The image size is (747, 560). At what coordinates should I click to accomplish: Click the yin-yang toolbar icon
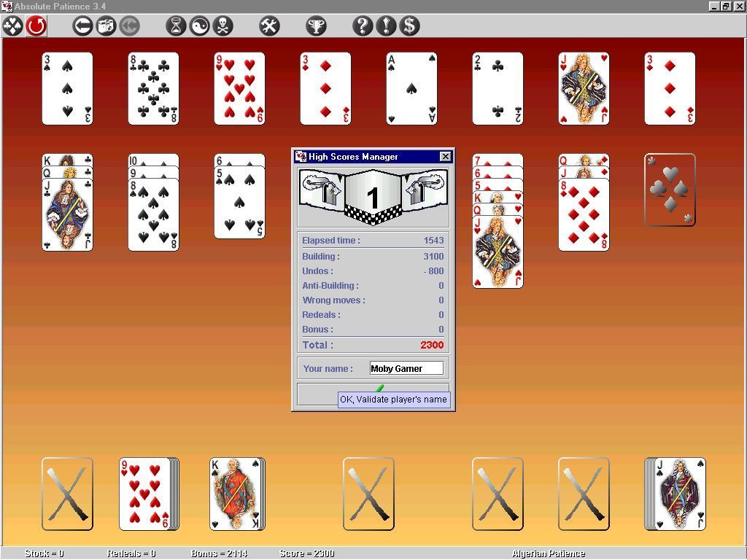pos(199,26)
